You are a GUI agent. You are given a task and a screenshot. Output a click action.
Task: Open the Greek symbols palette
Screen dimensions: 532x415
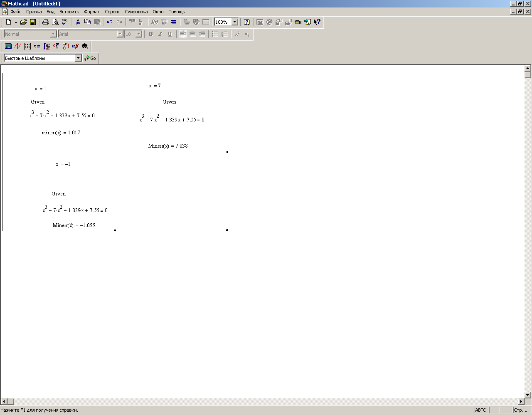pyautogui.click(x=75, y=46)
